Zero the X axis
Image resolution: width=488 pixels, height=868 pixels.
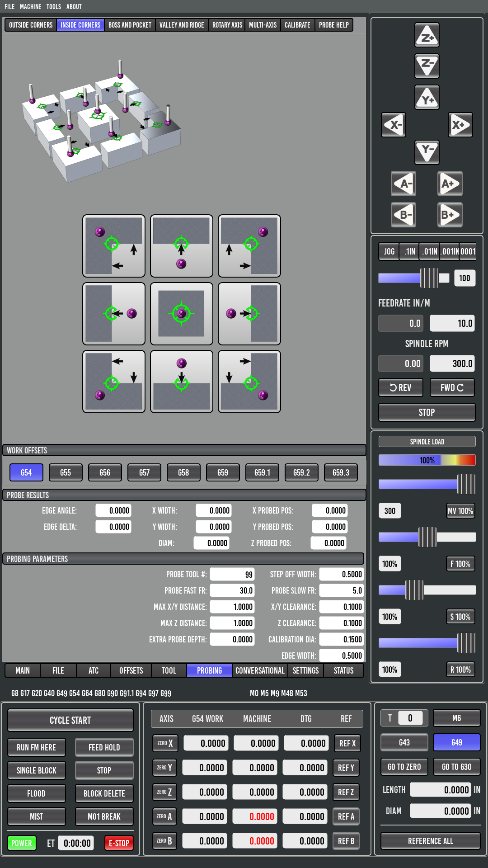click(165, 743)
